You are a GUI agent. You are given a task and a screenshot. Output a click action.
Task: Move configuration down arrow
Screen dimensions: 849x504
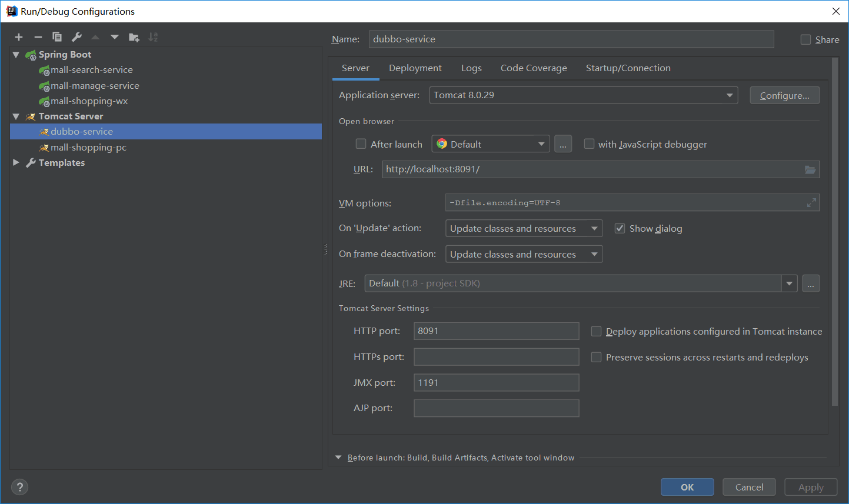pyautogui.click(x=115, y=37)
